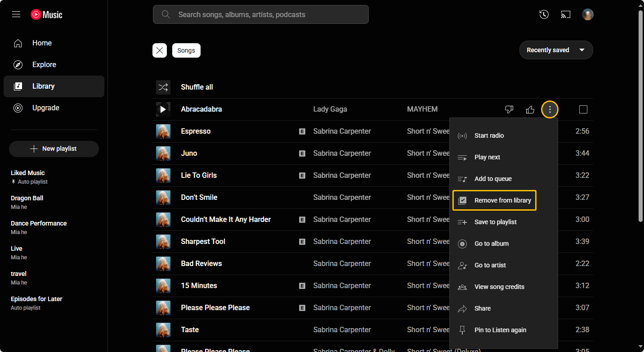
Task: Select Pin to Listen again
Action: pyautogui.click(x=504, y=330)
